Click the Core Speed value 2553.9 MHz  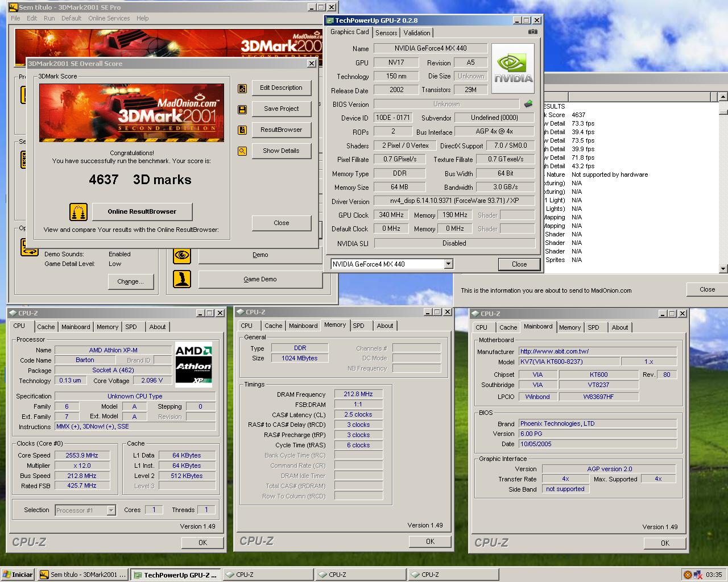point(82,455)
